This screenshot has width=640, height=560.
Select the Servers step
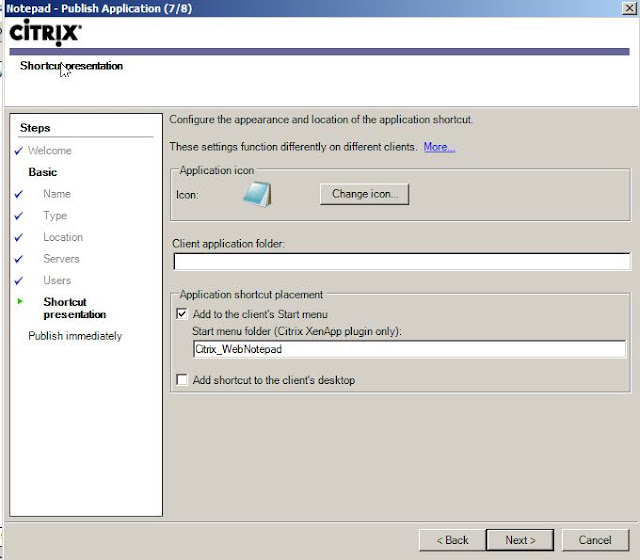pos(61,259)
